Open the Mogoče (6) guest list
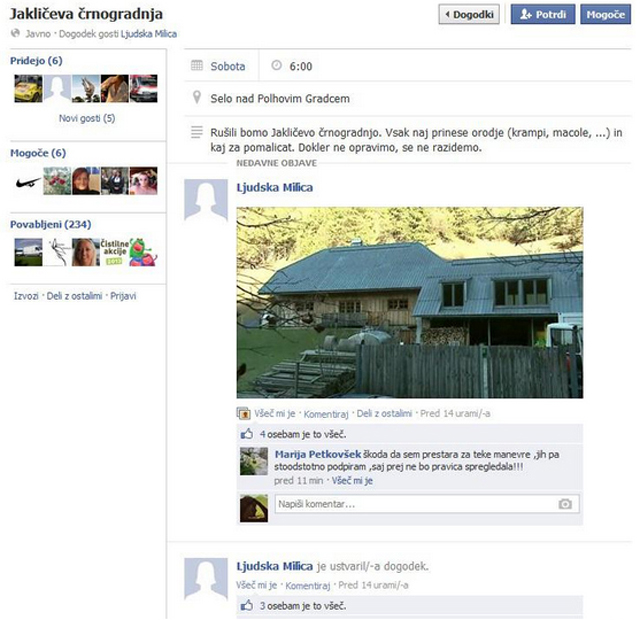The width and height of the screenshot is (640, 620). (x=38, y=153)
